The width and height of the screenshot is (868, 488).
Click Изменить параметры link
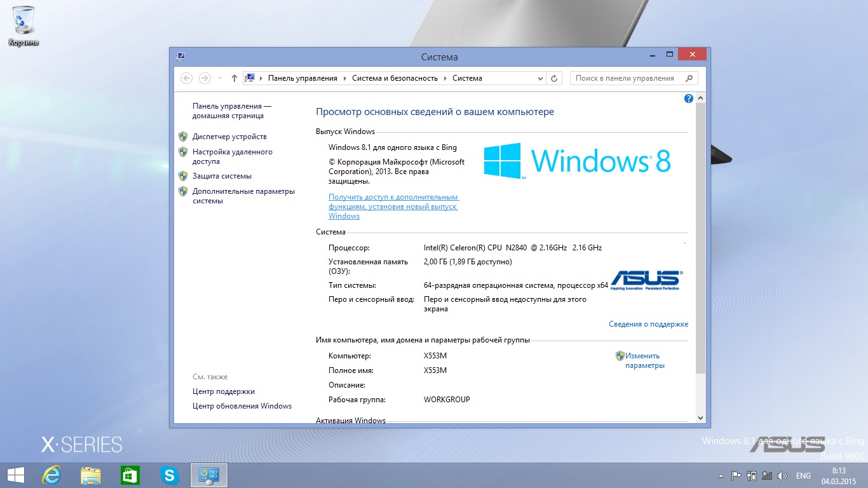[644, 360]
